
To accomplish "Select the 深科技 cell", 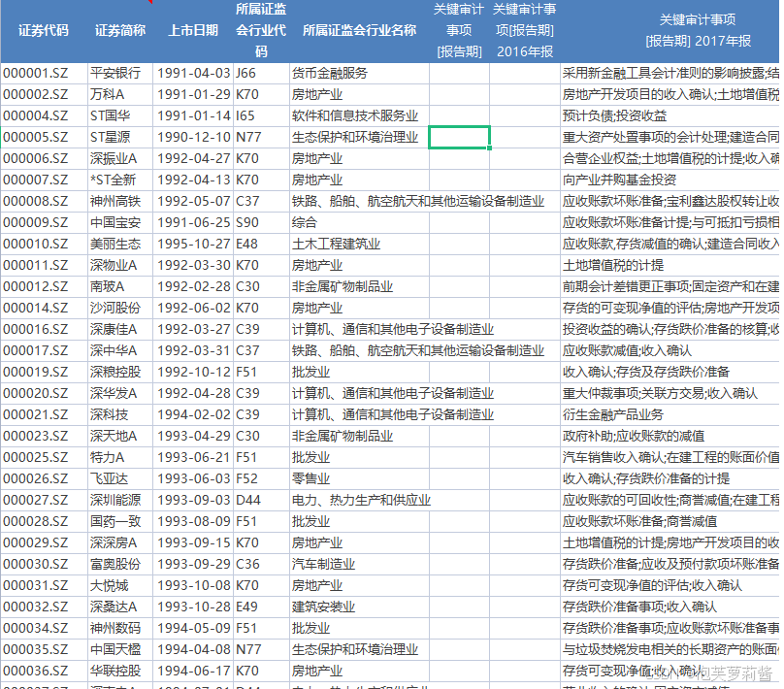I will pyautogui.click(x=120, y=414).
